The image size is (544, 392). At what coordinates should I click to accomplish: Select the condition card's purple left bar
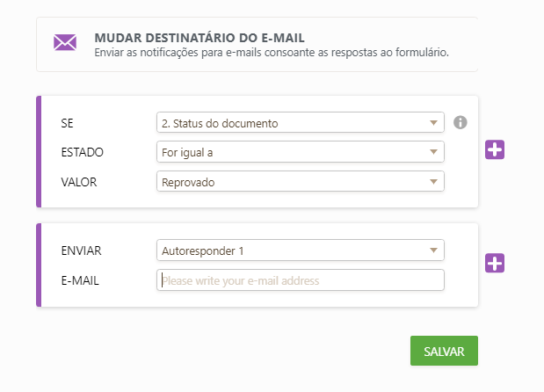39,151
